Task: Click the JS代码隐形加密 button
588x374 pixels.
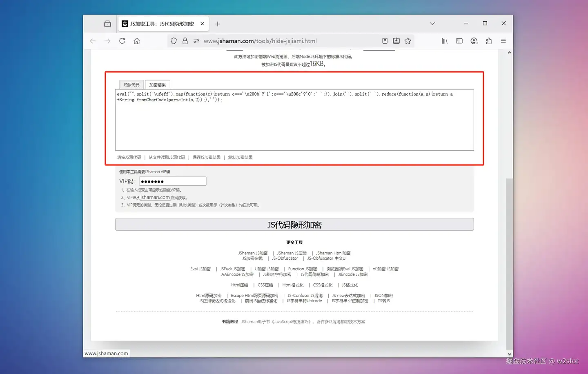Action: coord(294,225)
